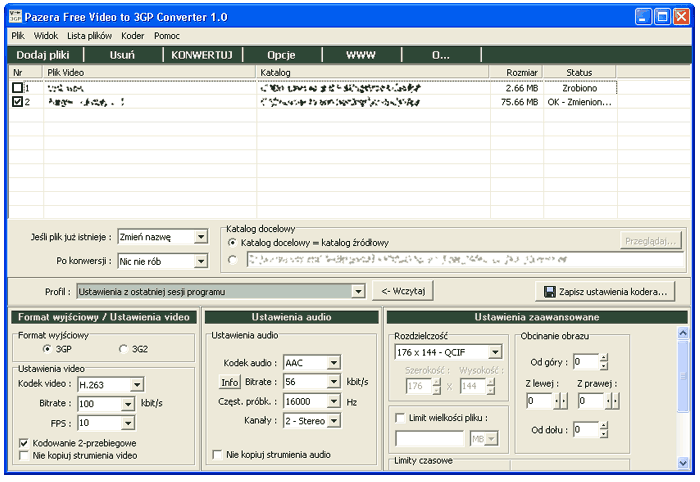Open the Opcje toolbar item
This screenshot has height=482, width=700.
coord(281,55)
